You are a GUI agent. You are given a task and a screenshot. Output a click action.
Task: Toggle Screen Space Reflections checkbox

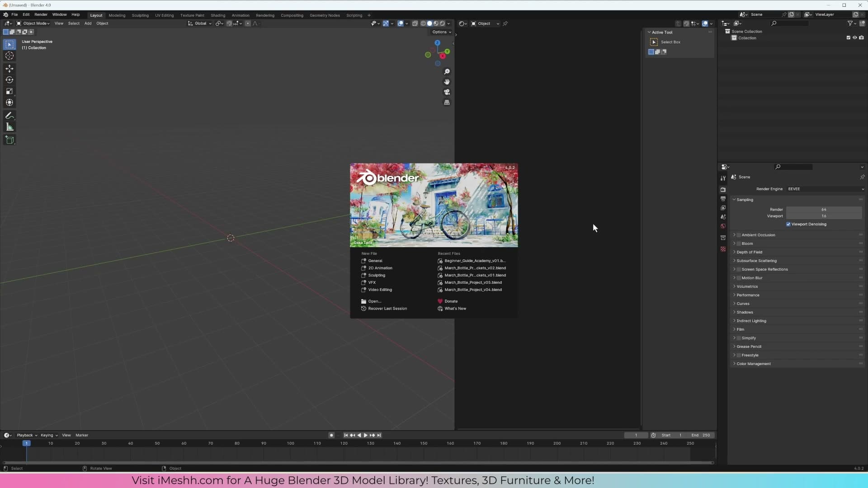click(739, 269)
